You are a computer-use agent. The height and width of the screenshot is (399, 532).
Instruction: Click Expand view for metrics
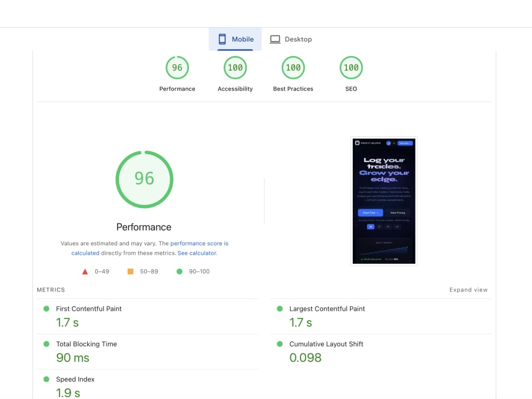468,290
